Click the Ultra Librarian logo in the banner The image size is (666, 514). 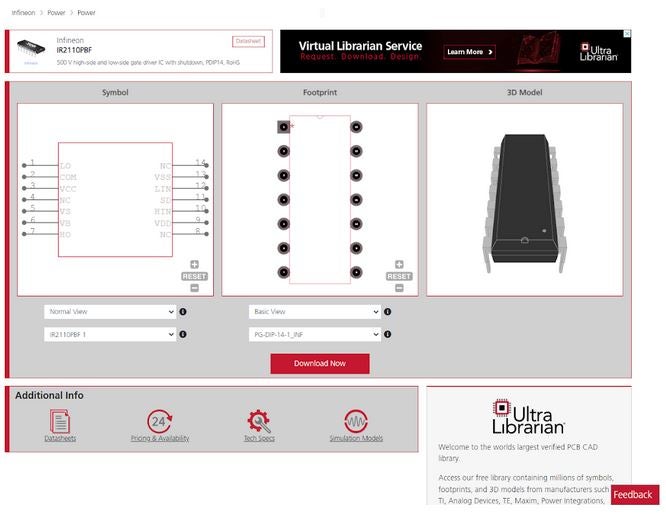pyautogui.click(x=598, y=52)
